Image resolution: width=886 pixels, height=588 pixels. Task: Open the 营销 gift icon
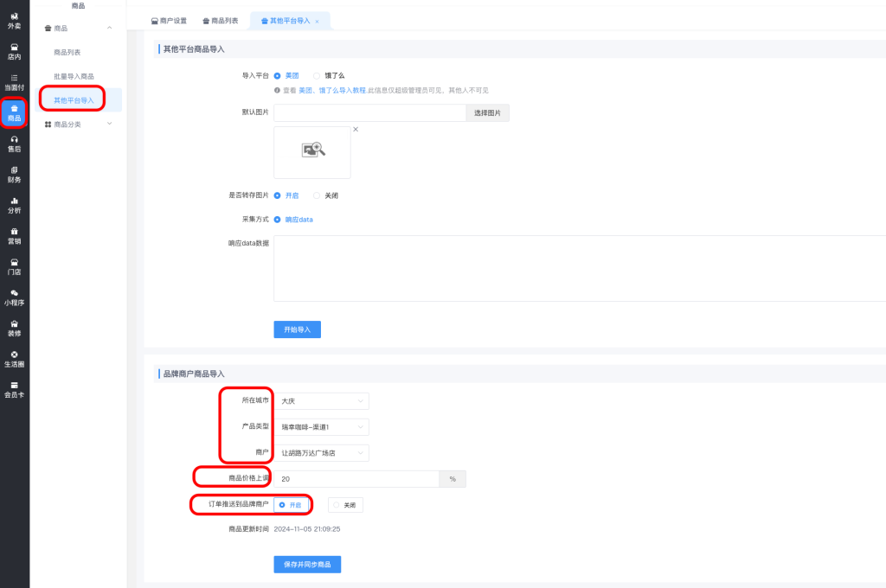pos(14,235)
